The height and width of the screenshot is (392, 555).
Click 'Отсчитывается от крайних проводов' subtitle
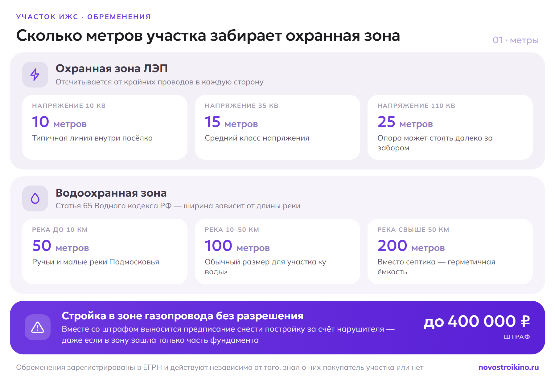tap(125, 82)
